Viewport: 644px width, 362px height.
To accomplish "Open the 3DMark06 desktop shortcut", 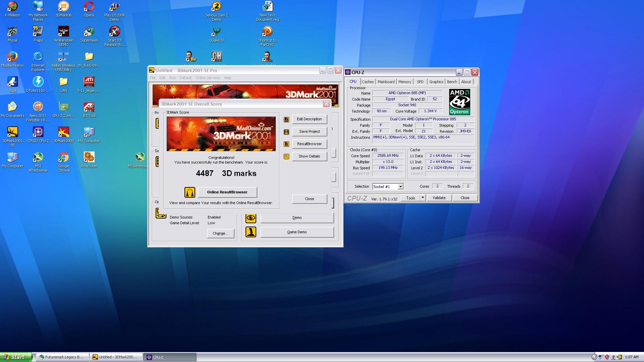I will [63, 7].
